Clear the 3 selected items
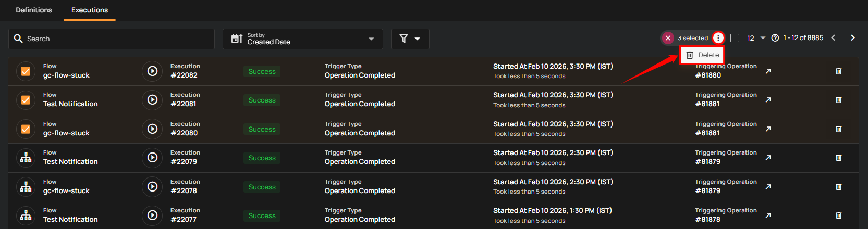Viewport: 868px width, 229px height. (x=668, y=38)
